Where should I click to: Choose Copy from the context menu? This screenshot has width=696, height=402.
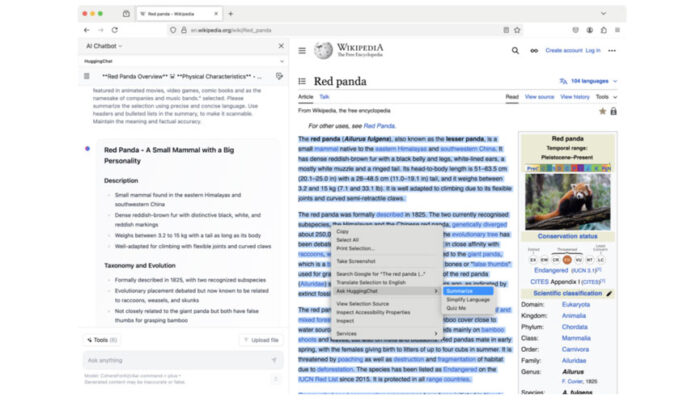point(387,231)
